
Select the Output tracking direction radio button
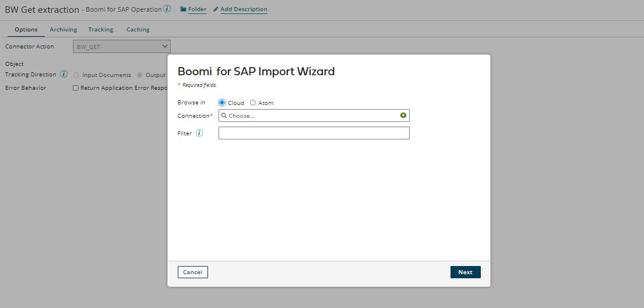(x=139, y=75)
